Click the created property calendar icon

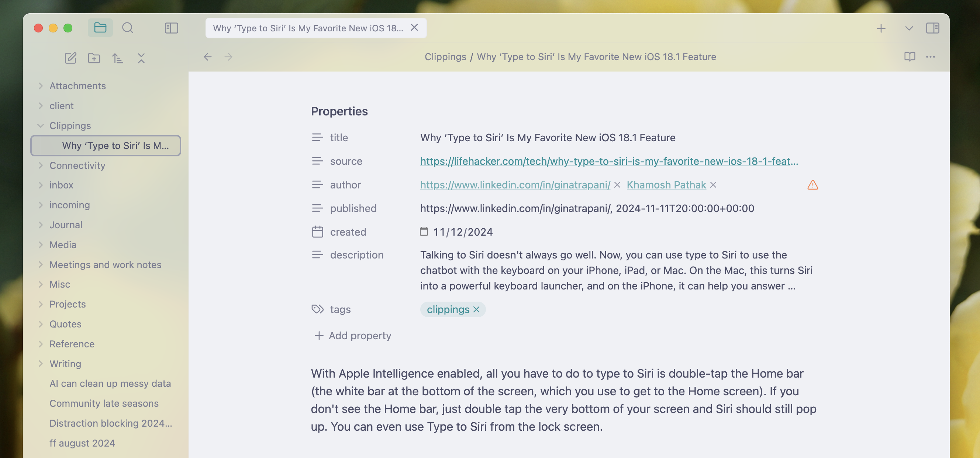(317, 232)
